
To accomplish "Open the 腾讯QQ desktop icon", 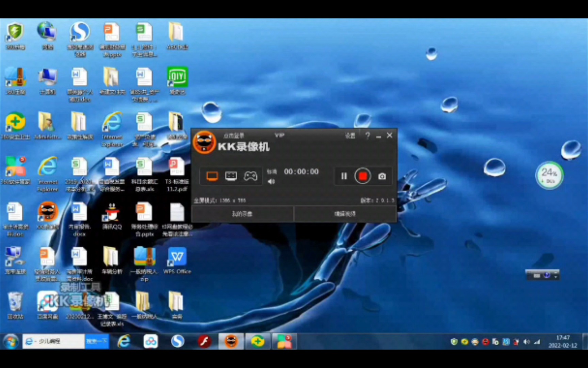I will coord(112,216).
